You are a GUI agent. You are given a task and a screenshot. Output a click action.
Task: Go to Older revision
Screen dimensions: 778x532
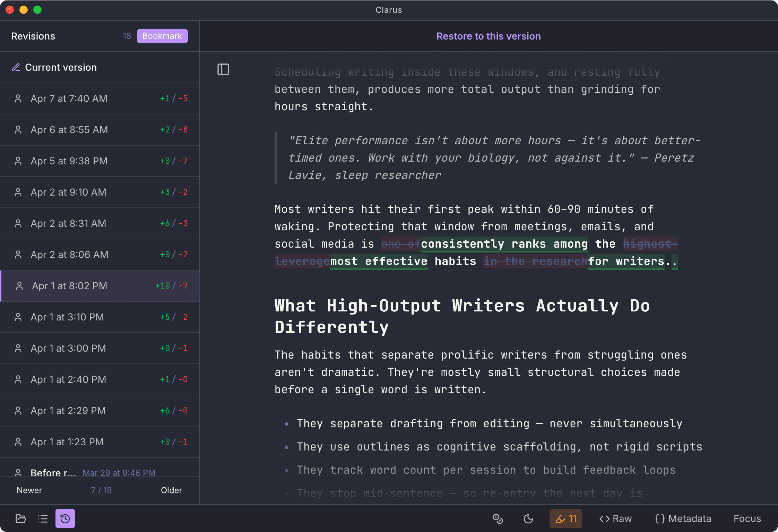click(x=171, y=490)
